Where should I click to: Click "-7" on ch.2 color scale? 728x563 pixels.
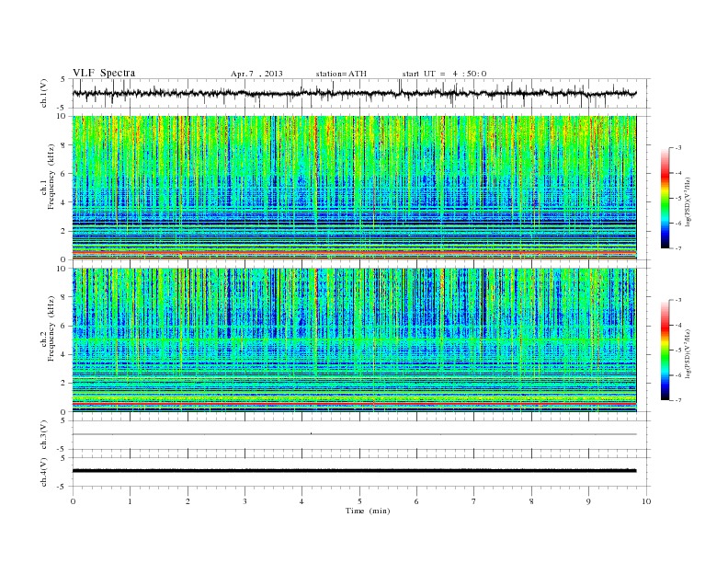[678, 400]
